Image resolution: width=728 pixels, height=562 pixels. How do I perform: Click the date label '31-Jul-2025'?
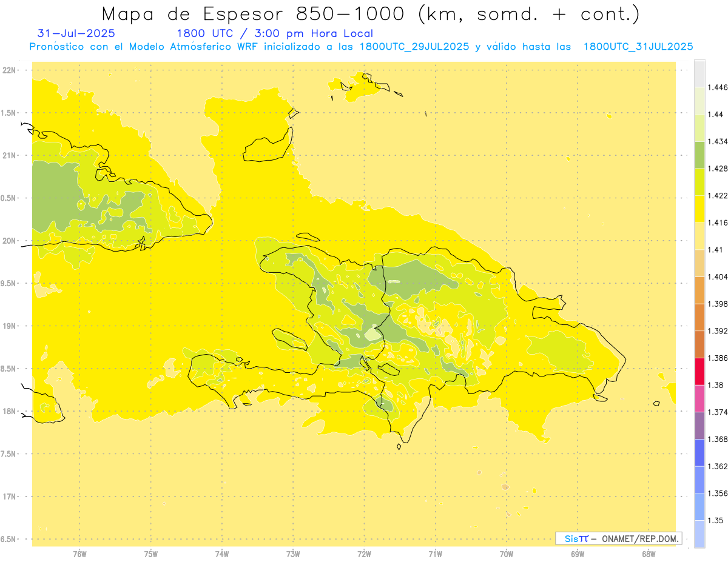tap(76, 33)
